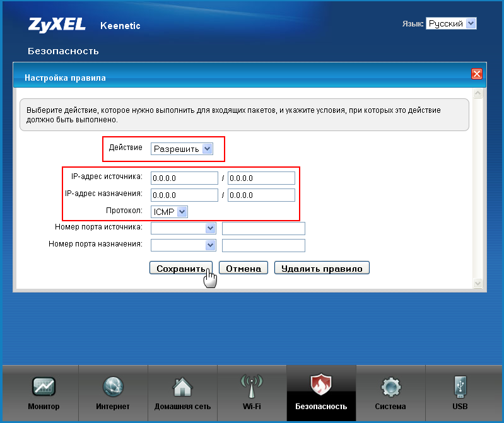The image size is (504, 423).
Task: Click the Сохранить button
Action: click(x=181, y=268)
